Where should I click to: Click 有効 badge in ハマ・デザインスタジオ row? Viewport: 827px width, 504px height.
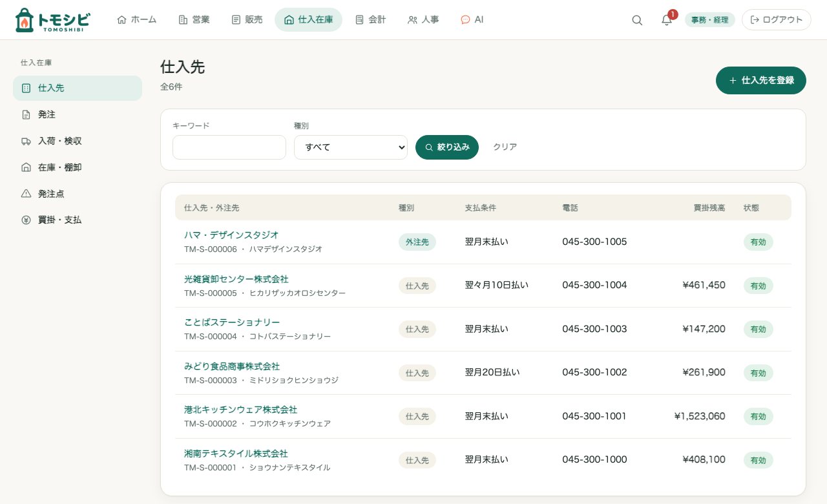[759, 242]
